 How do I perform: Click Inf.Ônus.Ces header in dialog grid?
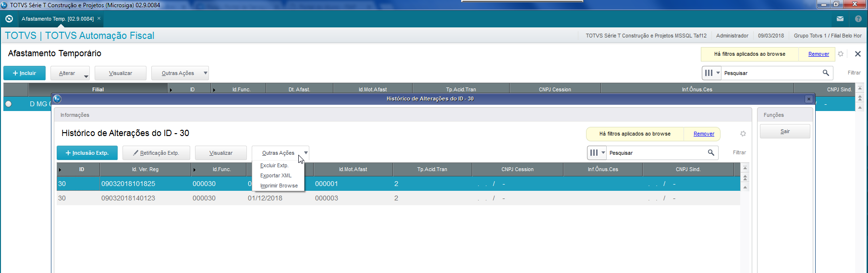603,169
